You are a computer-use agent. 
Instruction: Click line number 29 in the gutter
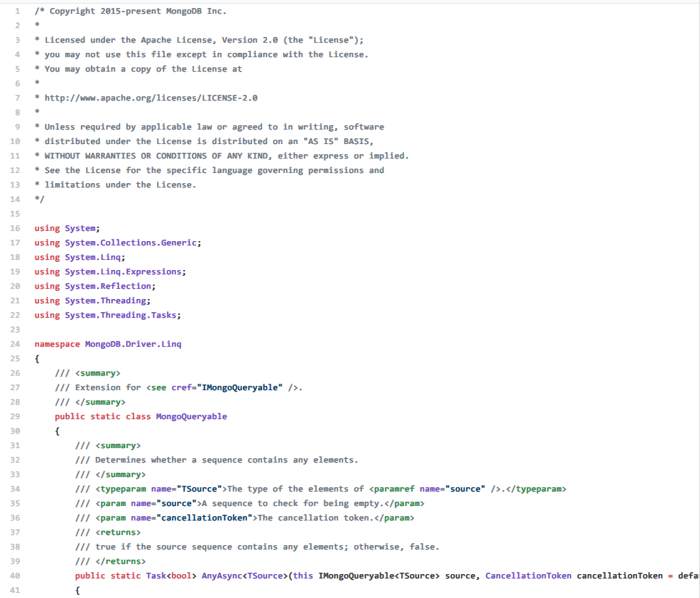coord(15,416)
